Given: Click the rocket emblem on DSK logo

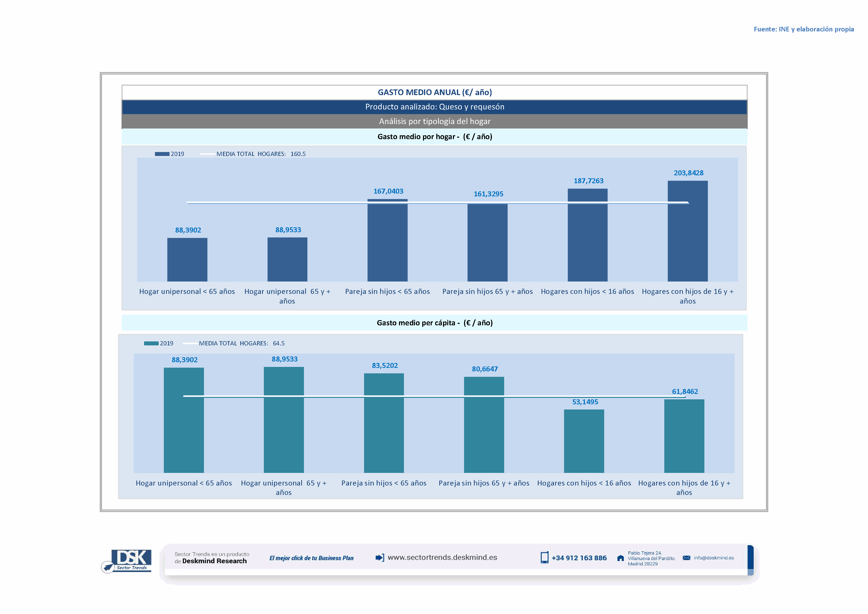Looking at the screenshot, I should click(x=108, y=567).
